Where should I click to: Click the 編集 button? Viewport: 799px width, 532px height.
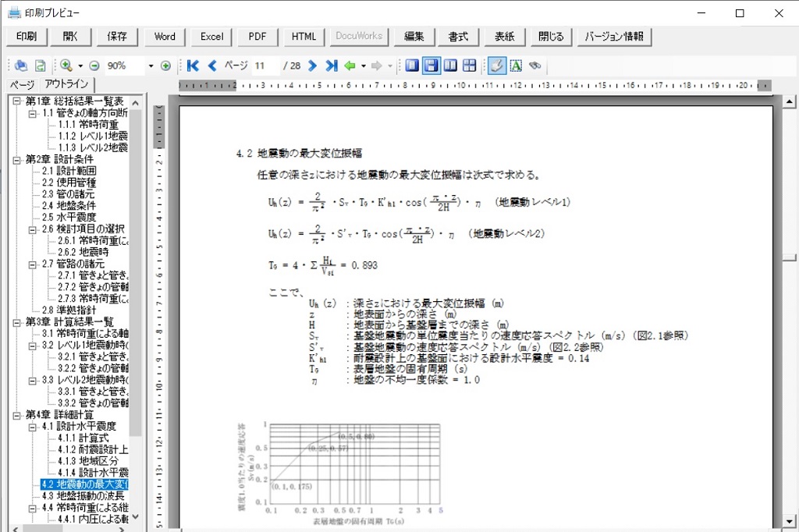click(414, 37)
